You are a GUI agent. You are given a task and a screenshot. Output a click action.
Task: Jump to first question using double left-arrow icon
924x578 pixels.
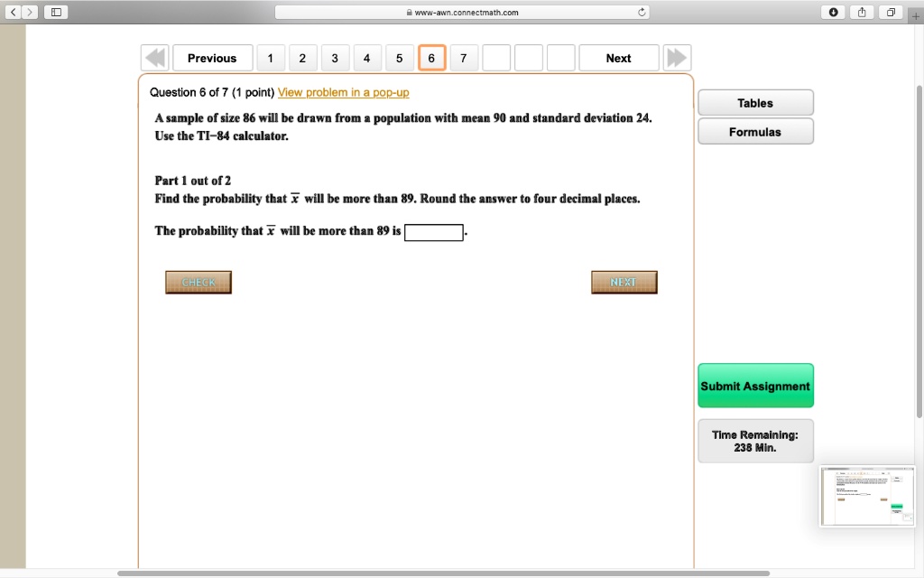click(x=154, y=57)
